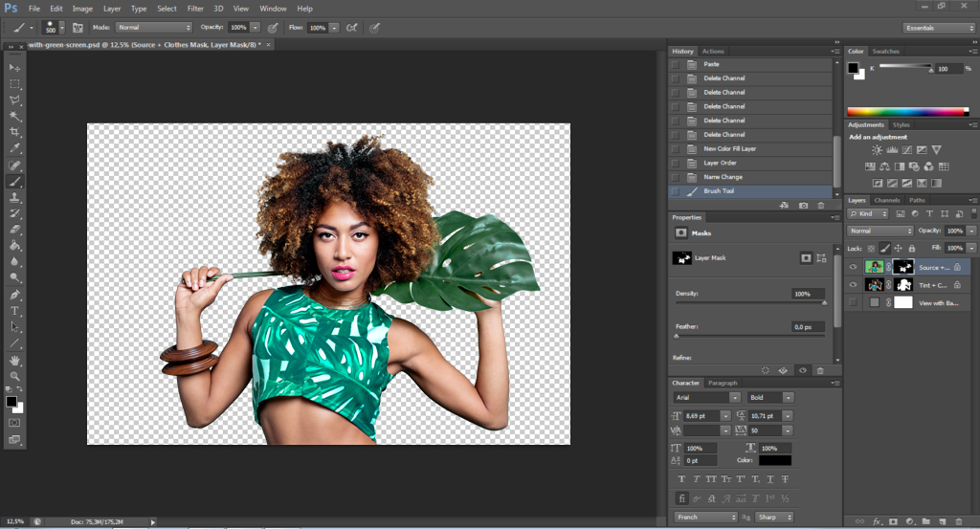Open the Flow dropdown arrow
This screenshot has width=980, height=529.
tap(334, 28)
